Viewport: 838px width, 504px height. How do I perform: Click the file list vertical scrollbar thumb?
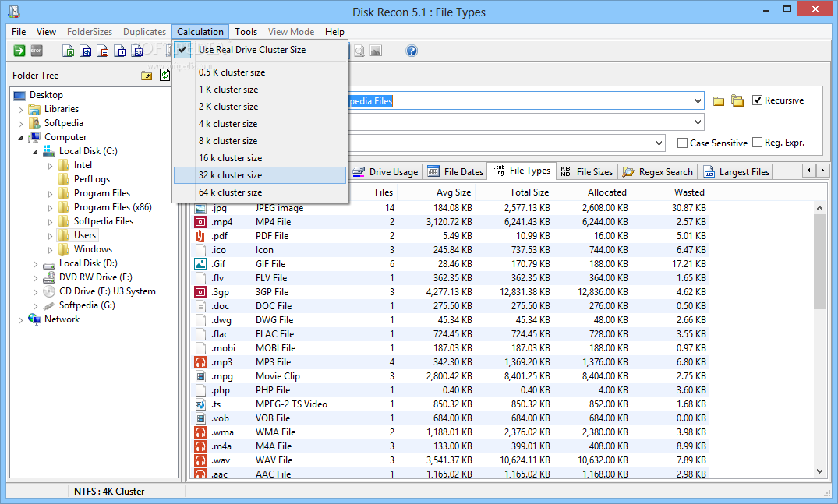point(820,262)
